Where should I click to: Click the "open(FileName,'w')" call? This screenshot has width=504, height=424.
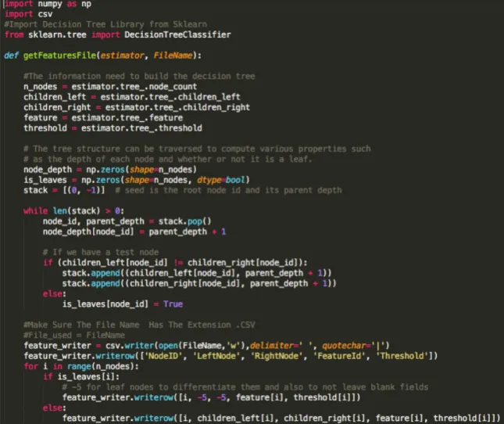(202, 346)
